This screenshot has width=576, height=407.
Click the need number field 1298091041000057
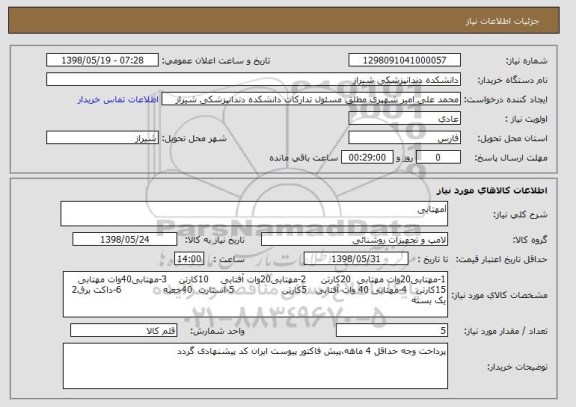click(404, 60)
